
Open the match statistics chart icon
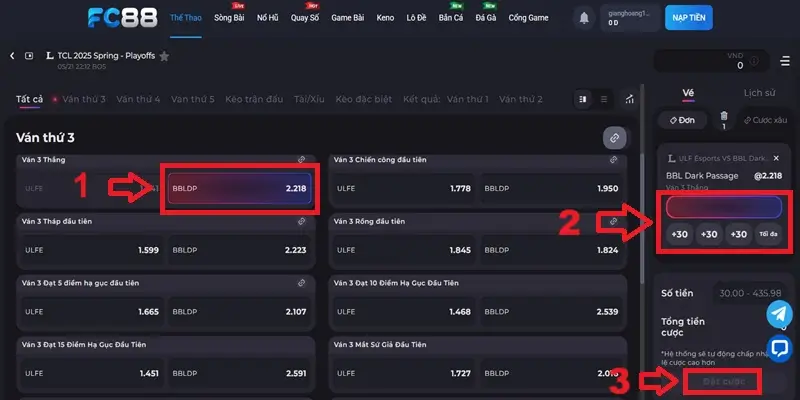tap(630, 99)
